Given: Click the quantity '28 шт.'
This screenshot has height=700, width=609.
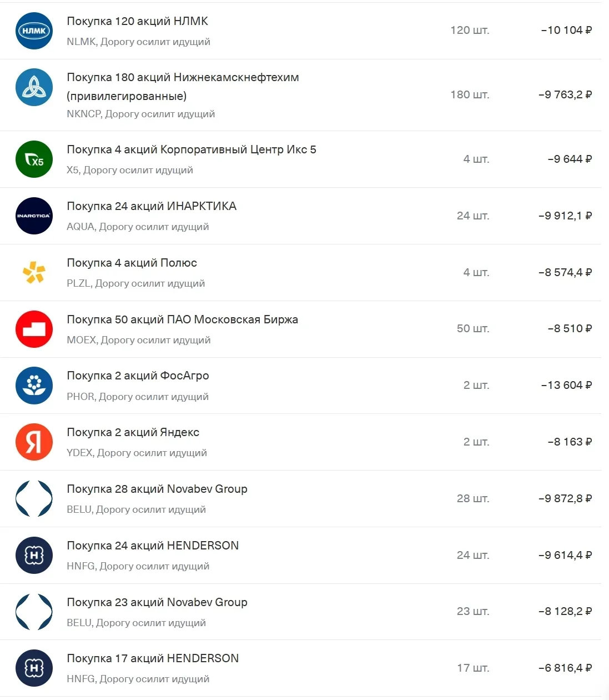Looking at the screenshot, I should point(473,498).
